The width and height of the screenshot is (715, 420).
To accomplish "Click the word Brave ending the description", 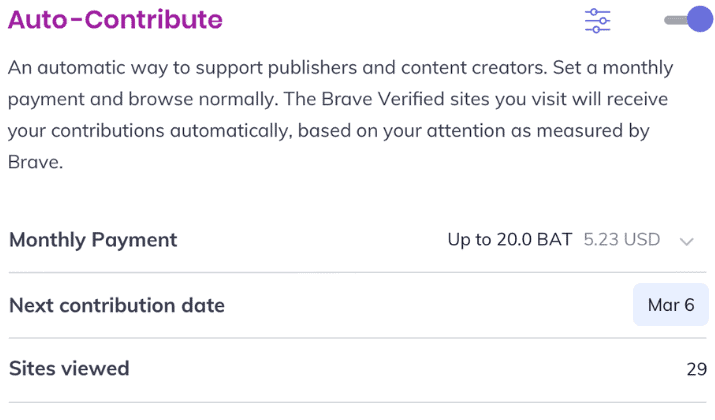I will coord(35,162).
